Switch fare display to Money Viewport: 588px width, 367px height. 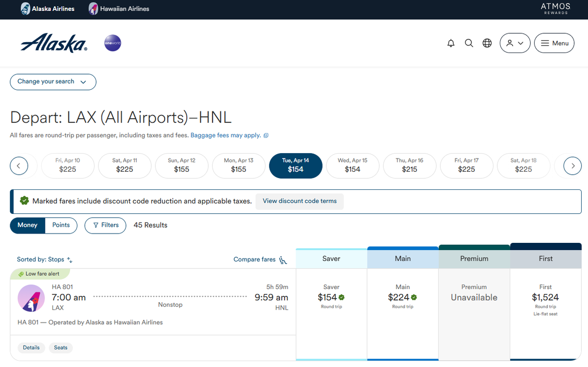27,225
